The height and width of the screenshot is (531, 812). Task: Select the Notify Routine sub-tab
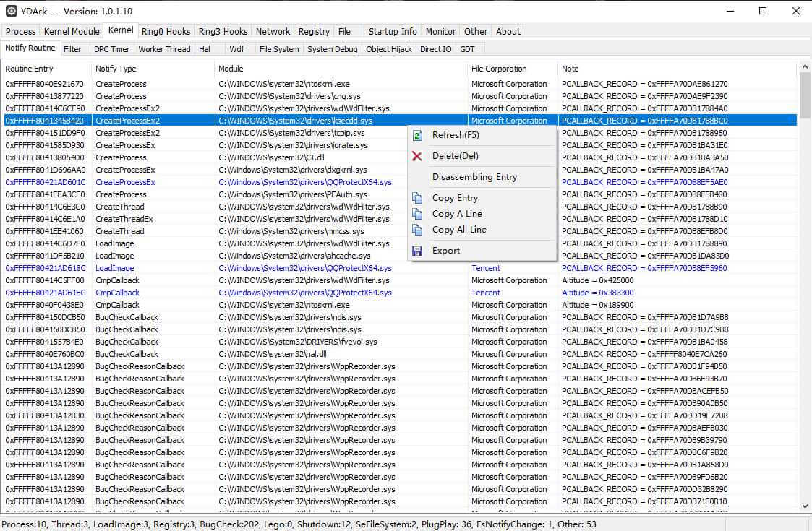pyautogui.click(x=30, y=48)
